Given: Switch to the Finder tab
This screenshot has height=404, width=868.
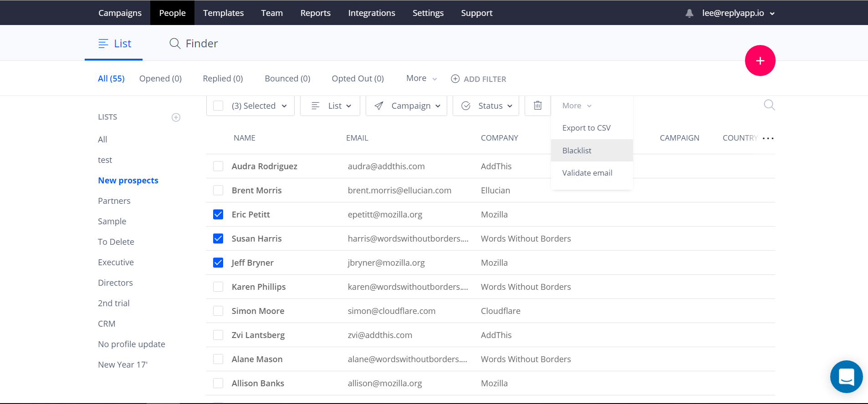Looking at the screenshot, I should (194, 44).
